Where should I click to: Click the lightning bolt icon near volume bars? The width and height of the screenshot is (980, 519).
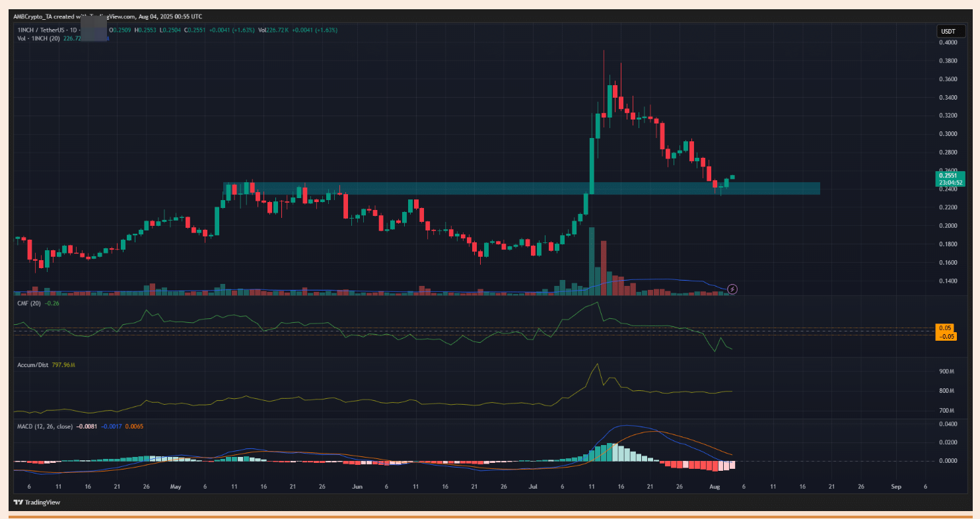[x=732, y=289]
